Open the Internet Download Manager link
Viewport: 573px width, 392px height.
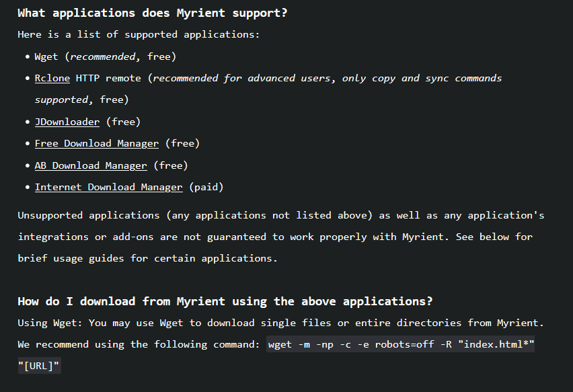pyautogui.click(x=108, y=187)
